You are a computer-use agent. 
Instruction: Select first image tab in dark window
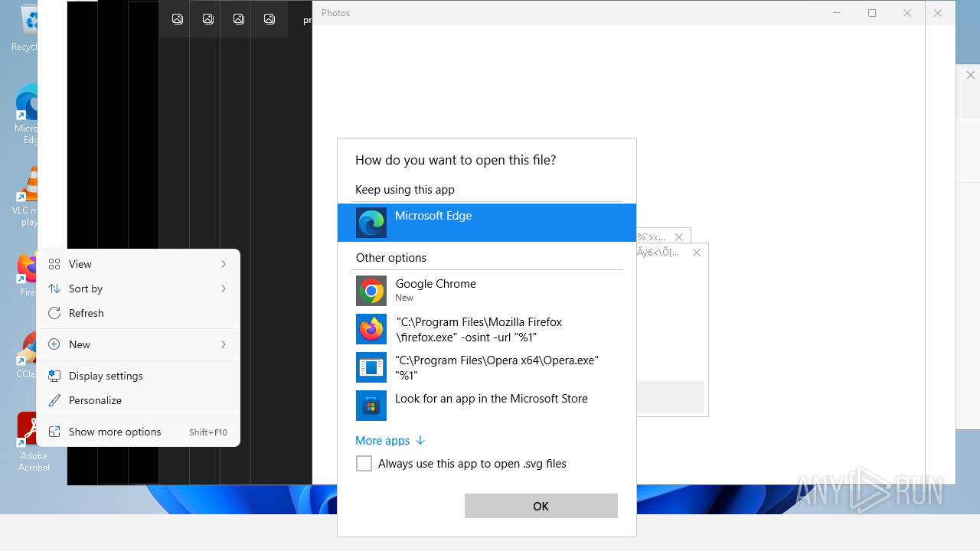click(178, 19)
